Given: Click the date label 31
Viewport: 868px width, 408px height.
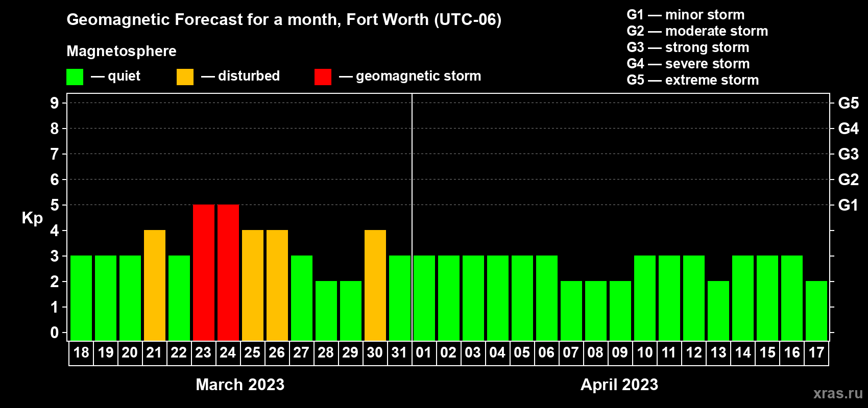Looking at the screenshot, I should 399,352.
